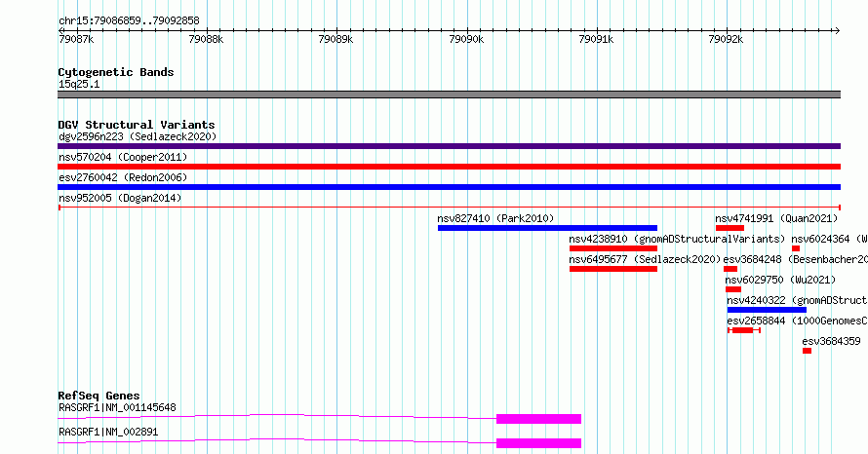Click the 79092k ruler position

[x=727, y=39]
